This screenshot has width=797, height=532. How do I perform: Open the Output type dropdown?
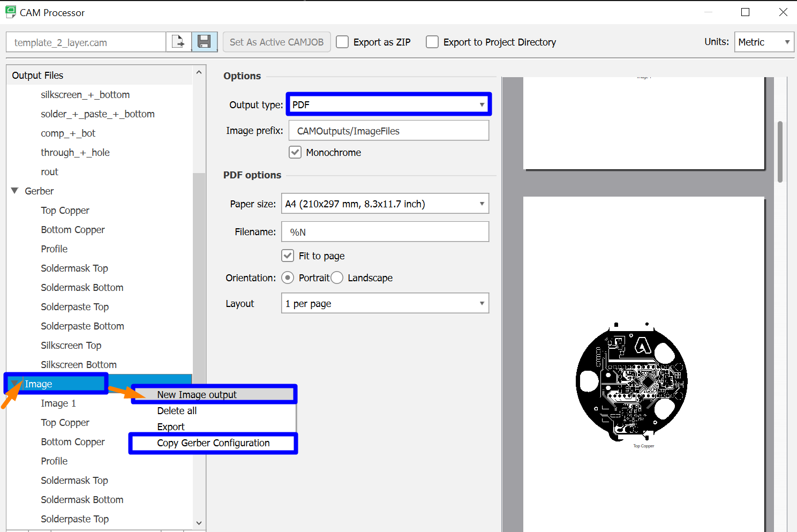[x=388, y=104]
